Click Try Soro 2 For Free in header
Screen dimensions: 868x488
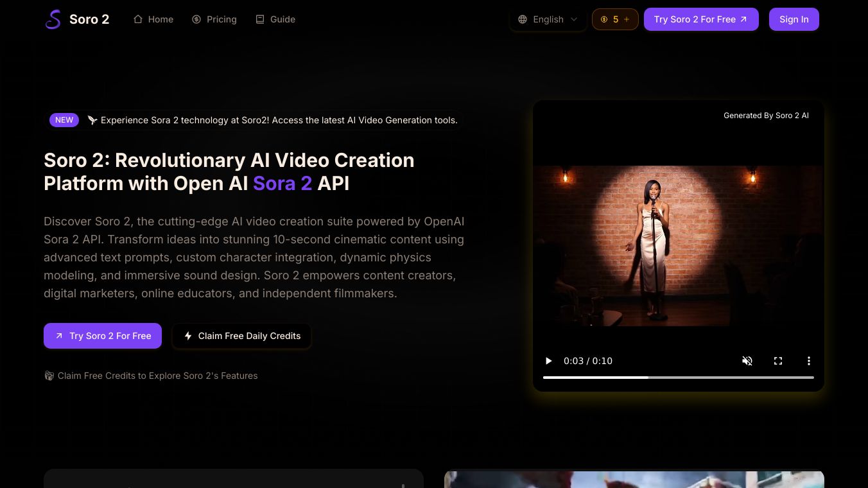tap(701, 19)
